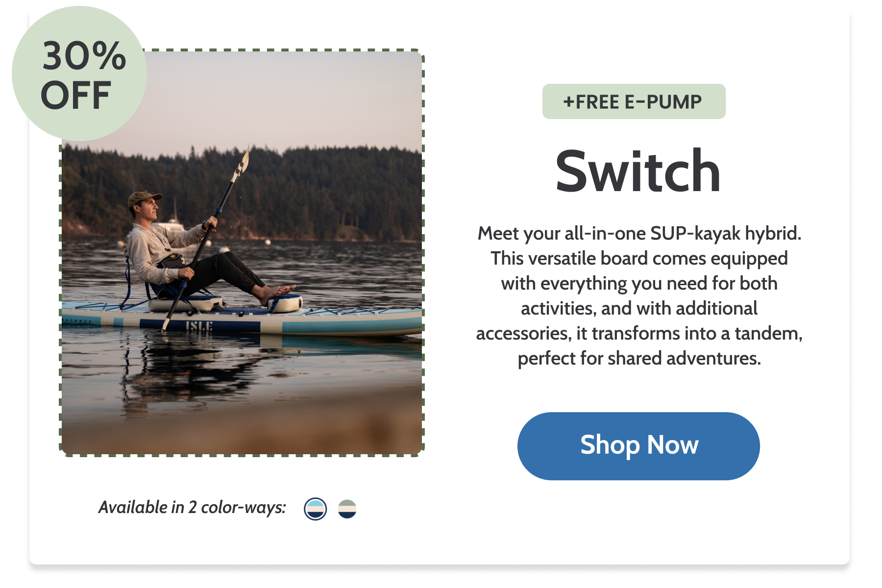This screenshot has height=588, width=882.
Task: Select the blue color-way swatch
Action: 315,509
